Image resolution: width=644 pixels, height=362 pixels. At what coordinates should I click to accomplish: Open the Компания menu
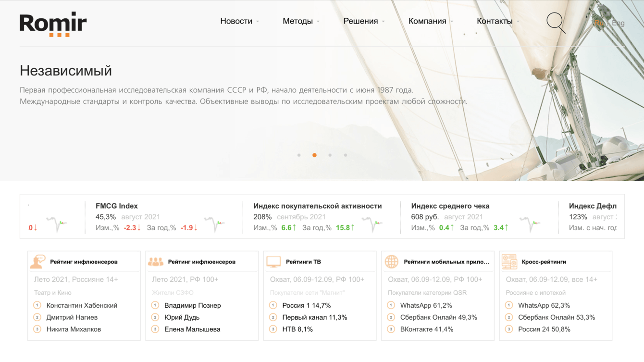click(x=427, y=21)
